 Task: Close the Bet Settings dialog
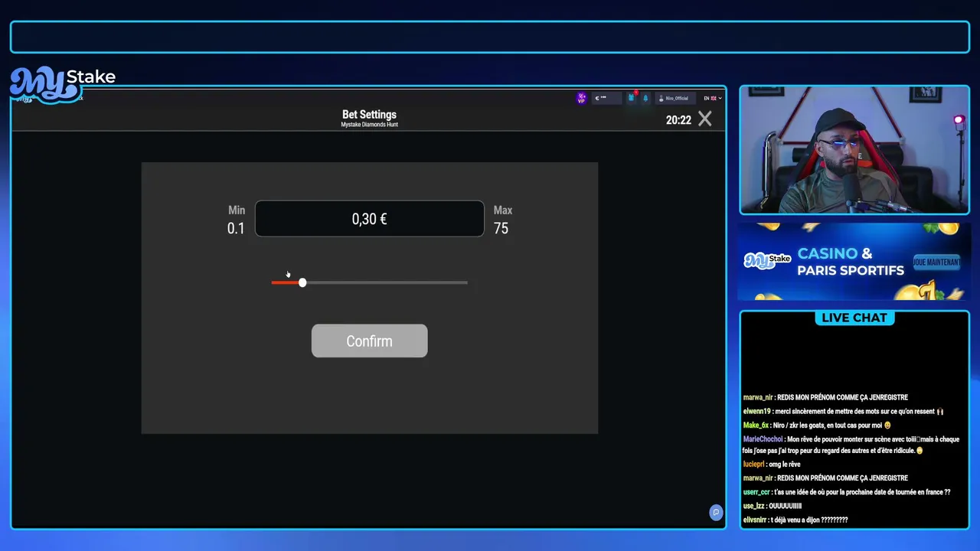pyautogui.click(x=704, y=119)
